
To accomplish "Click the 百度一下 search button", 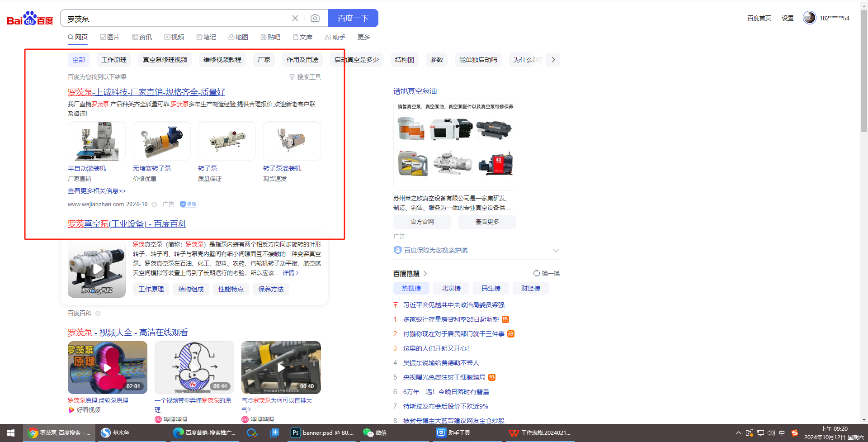I will (353, 18).
